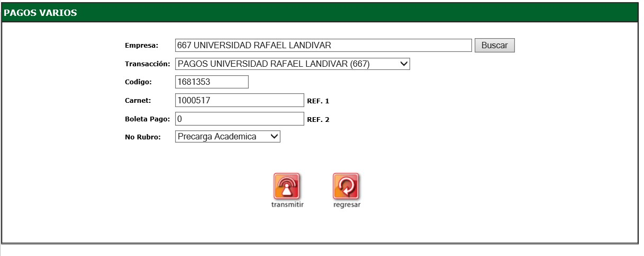Click the PAGOS VARIOS header title

tap(41, 13)
